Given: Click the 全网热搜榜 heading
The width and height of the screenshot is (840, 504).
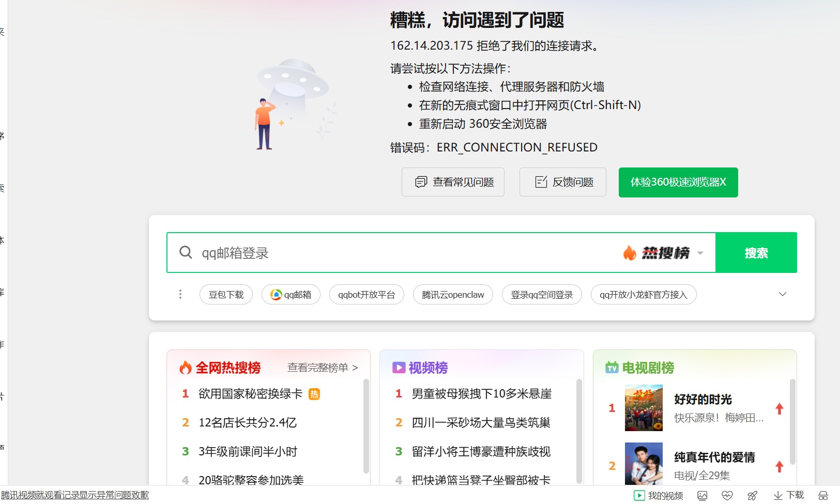Looking at the screenshot, I should click(x=228, y=368).
